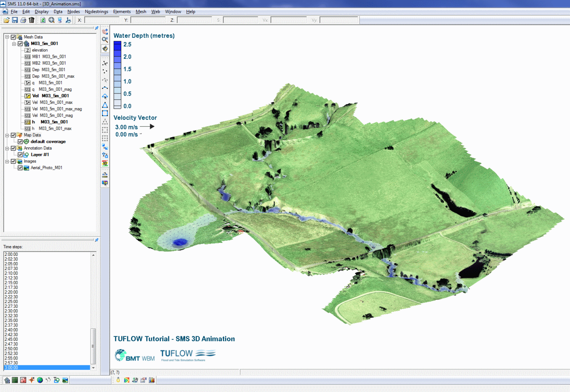Viewport: 570px width, 392px height.
Task: Select the elevation dataset
Action: point(40,50)
